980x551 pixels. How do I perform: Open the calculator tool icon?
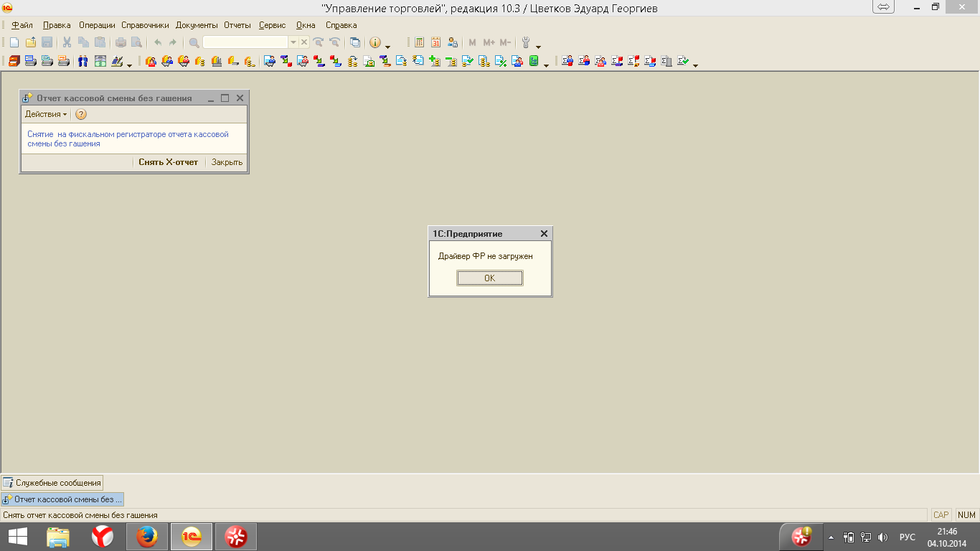[420, 42]
